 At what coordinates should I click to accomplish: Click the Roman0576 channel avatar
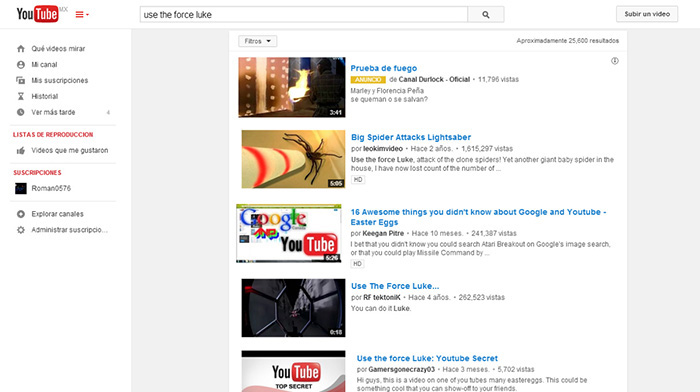point(21,188)
